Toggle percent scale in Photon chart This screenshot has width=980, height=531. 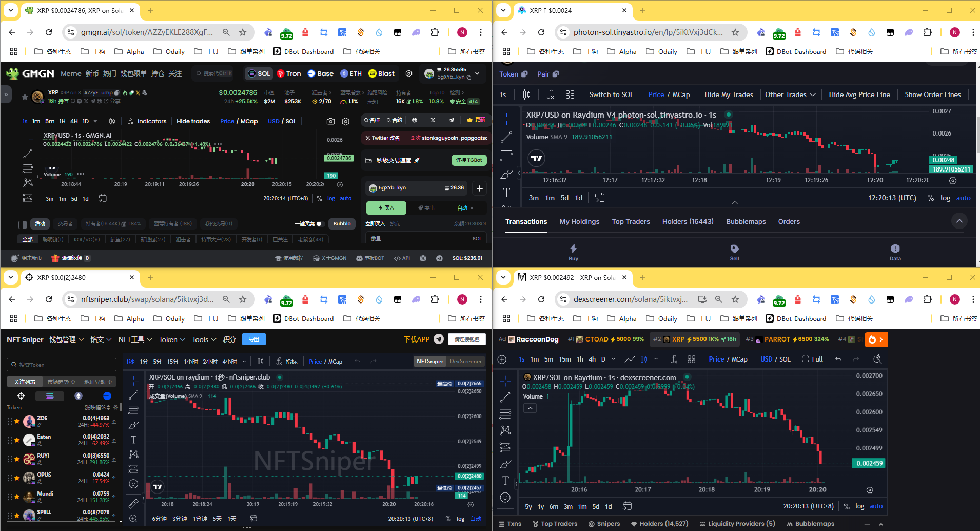(x=930, y=198)
